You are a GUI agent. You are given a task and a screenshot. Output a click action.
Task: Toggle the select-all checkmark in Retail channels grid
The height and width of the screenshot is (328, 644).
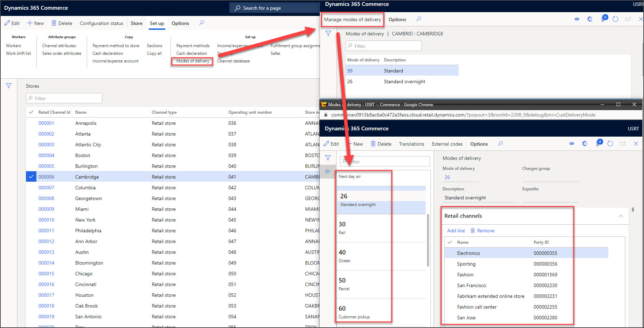[x=450, y=242]
